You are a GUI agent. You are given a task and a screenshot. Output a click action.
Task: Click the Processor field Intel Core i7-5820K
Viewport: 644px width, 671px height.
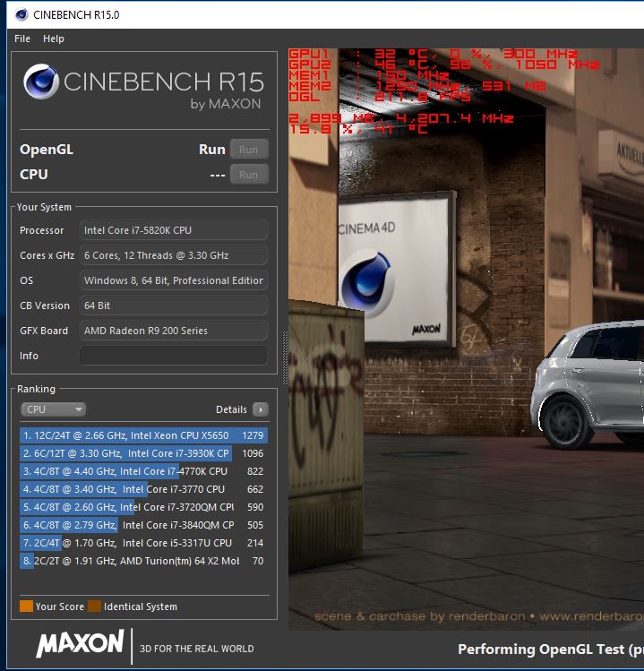click(x=174, y=230)
